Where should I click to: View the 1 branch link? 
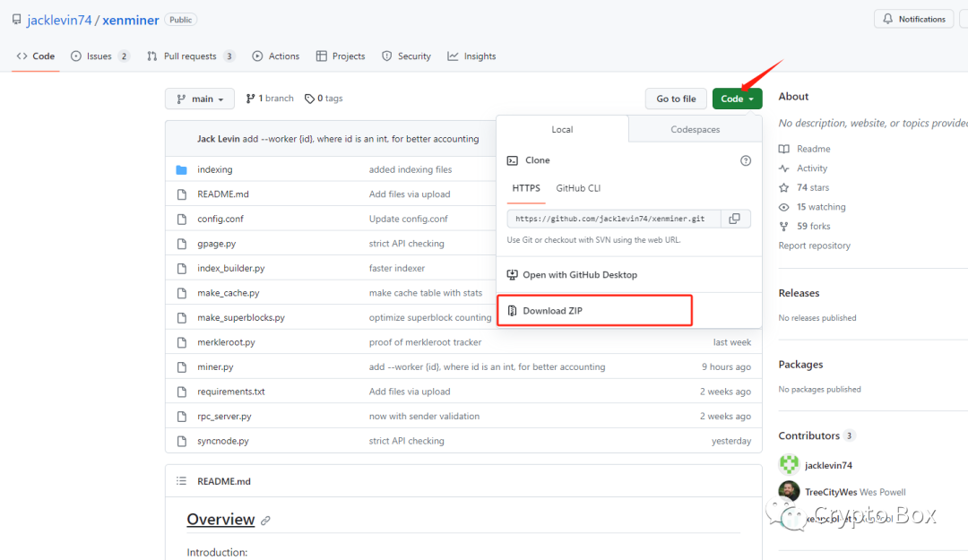pyautogui.click(x=270, y=99)
